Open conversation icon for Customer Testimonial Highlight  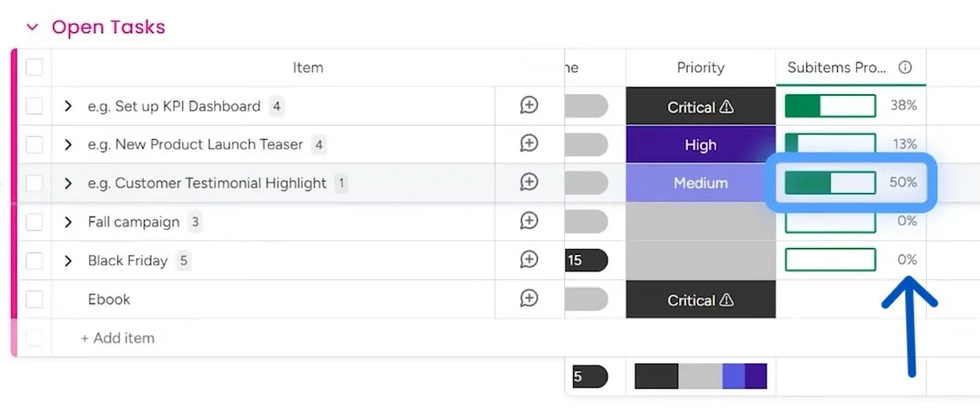pyautogui.click(x=528, y=182)
